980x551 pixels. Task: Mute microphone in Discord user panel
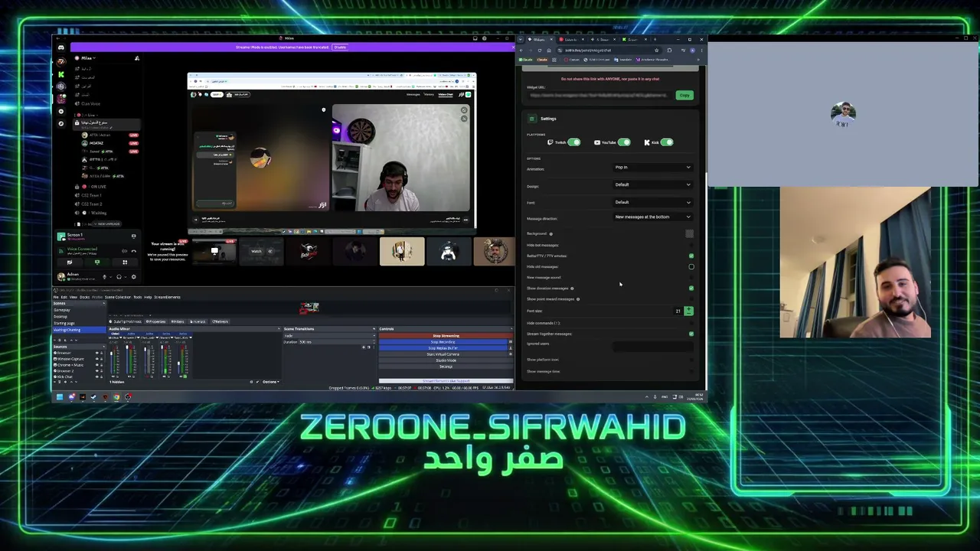click(x=104, y=277)
